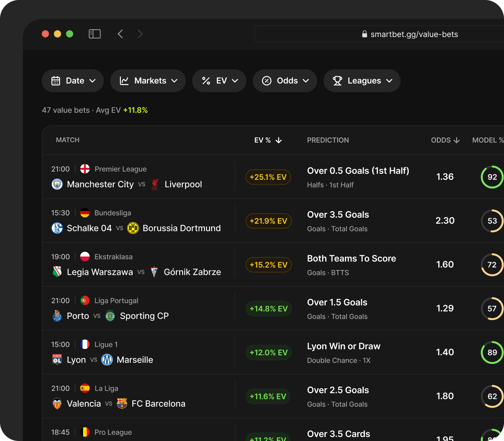Click the Marseille crest

click(x=107, y=359)
